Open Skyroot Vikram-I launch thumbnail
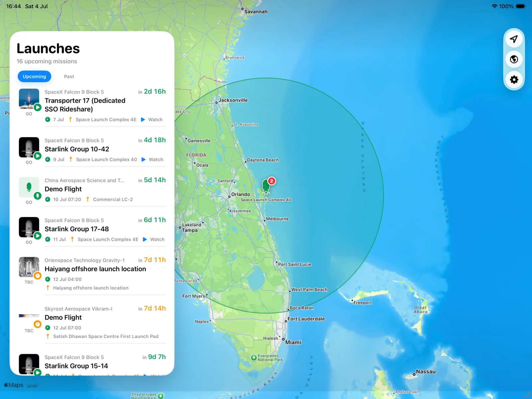This screenshot has height=399, width=532. (x=29, y=316)
